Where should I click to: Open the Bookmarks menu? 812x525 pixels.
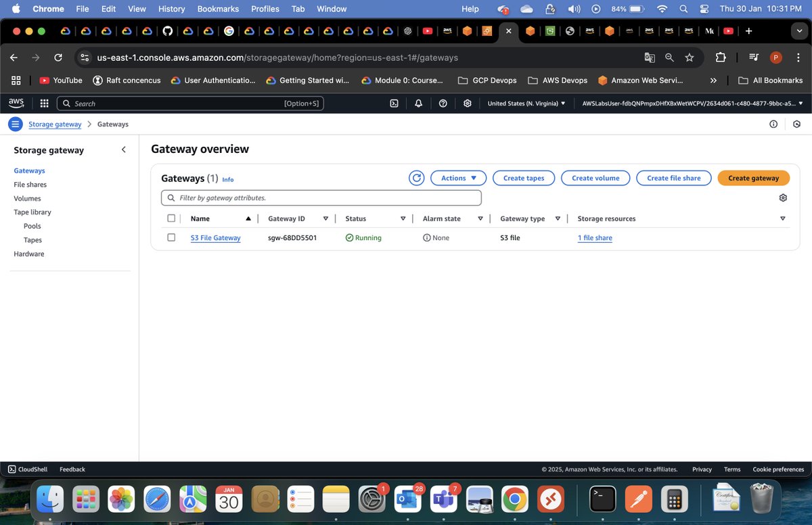(218, 9)
